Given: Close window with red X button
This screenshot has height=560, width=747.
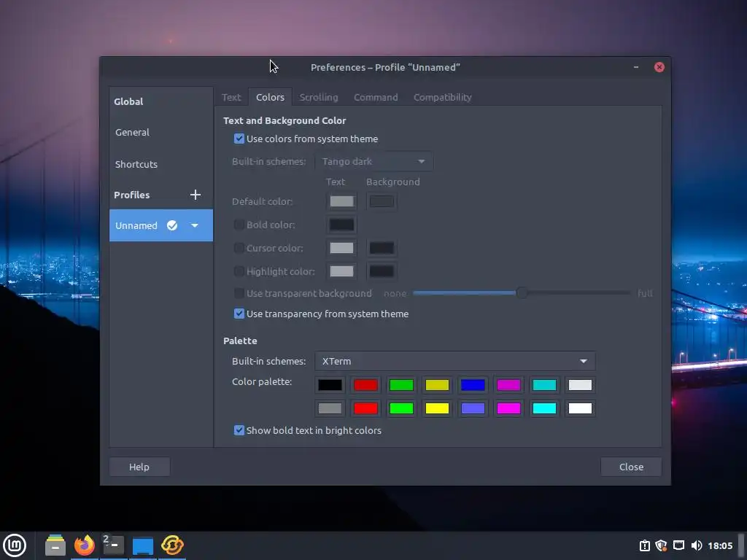Looking at the screenshot, I should tap(659, 67).
